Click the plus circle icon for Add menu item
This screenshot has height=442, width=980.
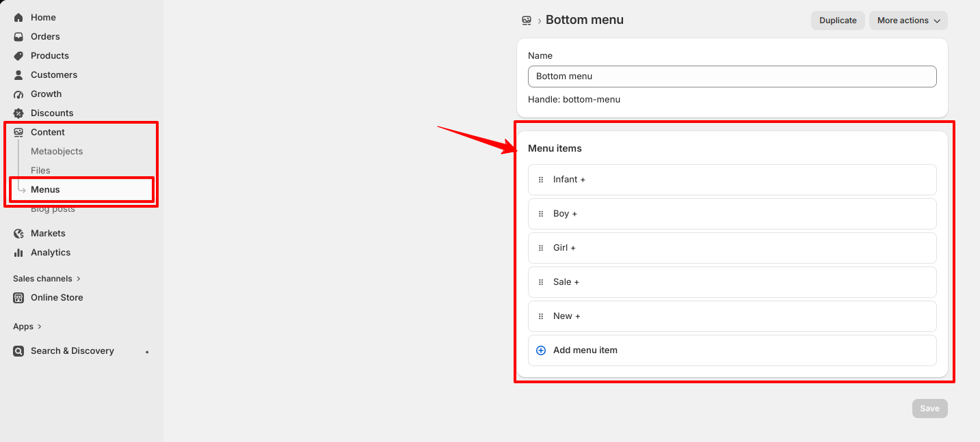point(541,350)
